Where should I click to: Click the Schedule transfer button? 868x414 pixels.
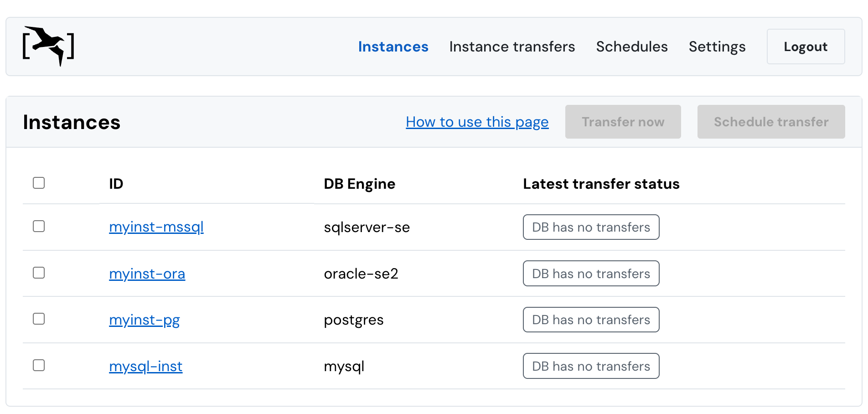coord(771,122)
